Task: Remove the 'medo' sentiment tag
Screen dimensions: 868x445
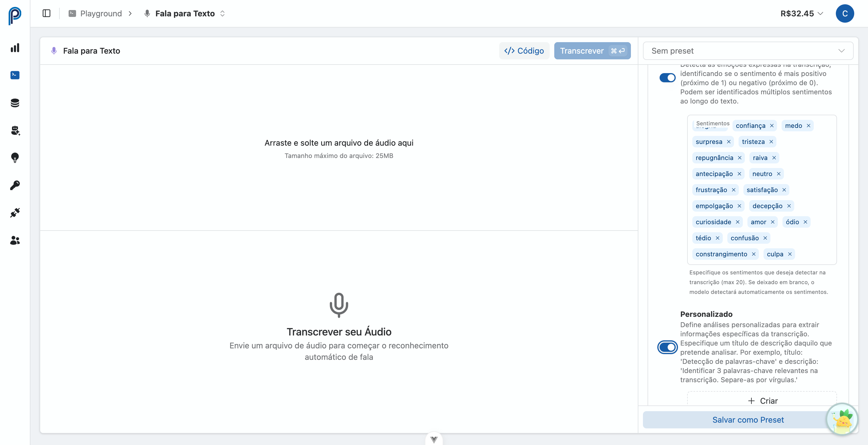Action: click(808, 126)
